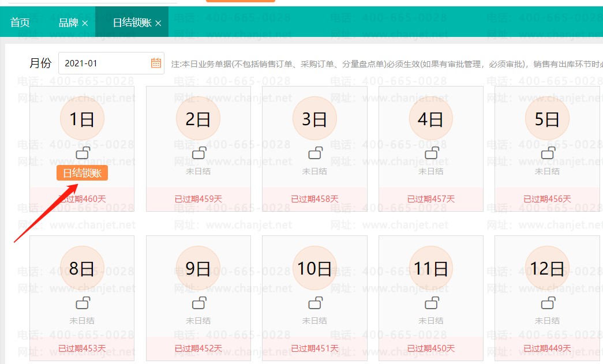This screenshot has height=364, width=603.
Task: Click 未日结 status under 5日
Action: pos(547,171)
